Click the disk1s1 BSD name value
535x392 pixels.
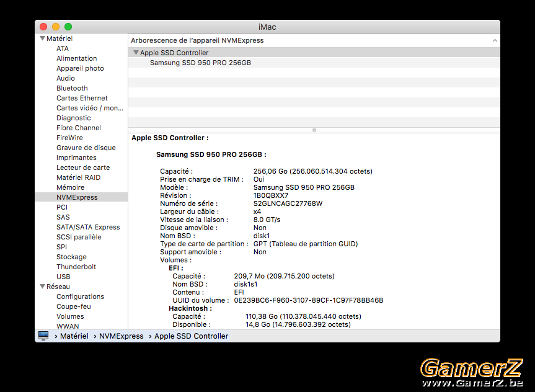[x=245, y=284]
